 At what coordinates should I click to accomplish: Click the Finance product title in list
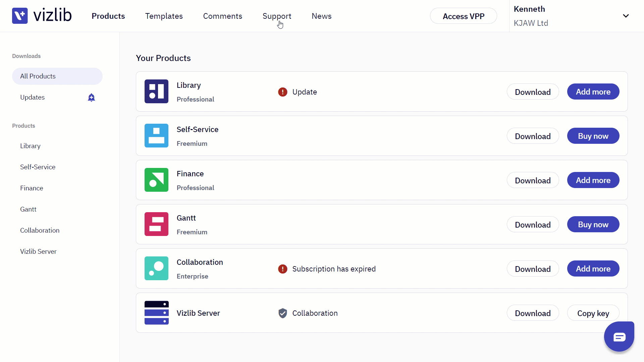coord(190,174)
